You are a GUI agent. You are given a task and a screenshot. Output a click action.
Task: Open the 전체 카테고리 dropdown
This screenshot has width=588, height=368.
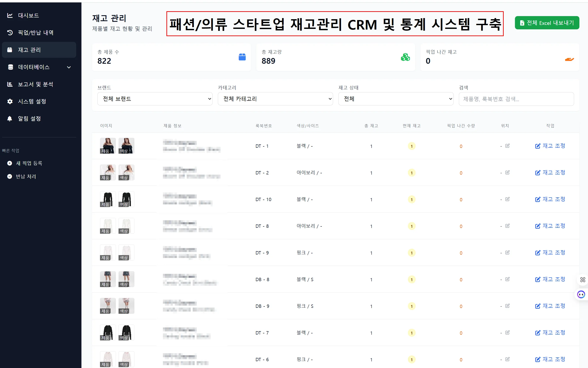(x=275, y=99)
